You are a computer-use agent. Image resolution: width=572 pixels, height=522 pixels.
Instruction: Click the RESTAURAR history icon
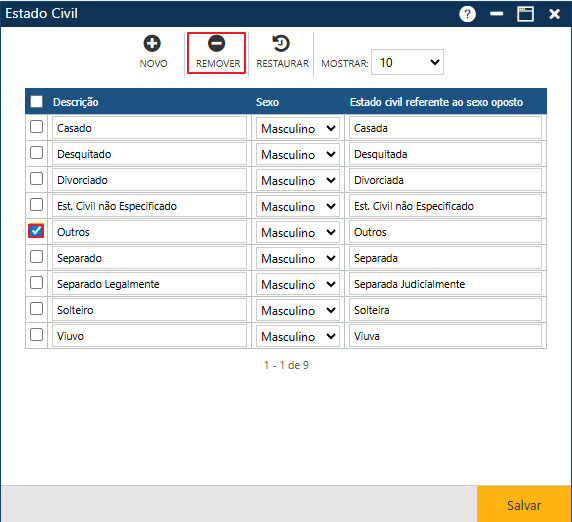coord(281,43)
